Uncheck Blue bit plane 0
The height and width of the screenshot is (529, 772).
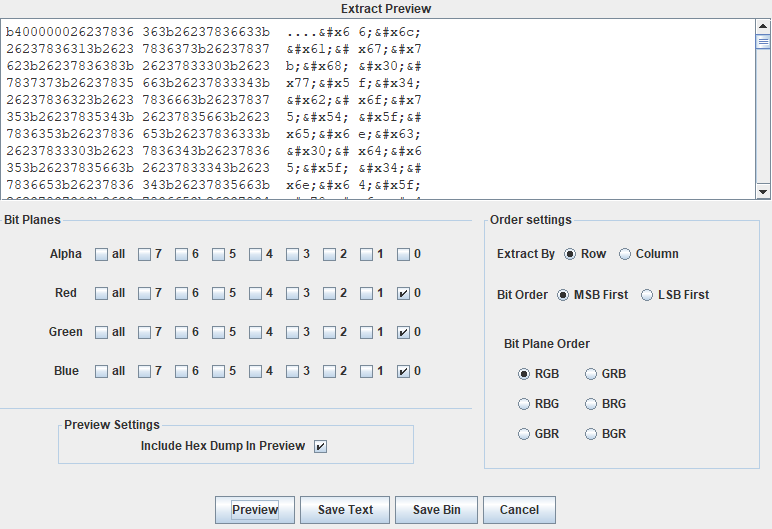(x=403, y=371)
